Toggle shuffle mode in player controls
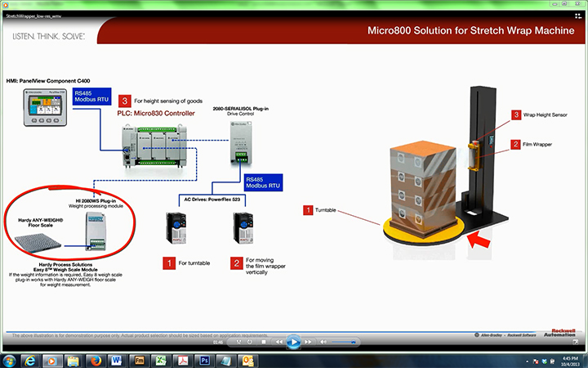The image size is (588, 368). pos(239,342)
